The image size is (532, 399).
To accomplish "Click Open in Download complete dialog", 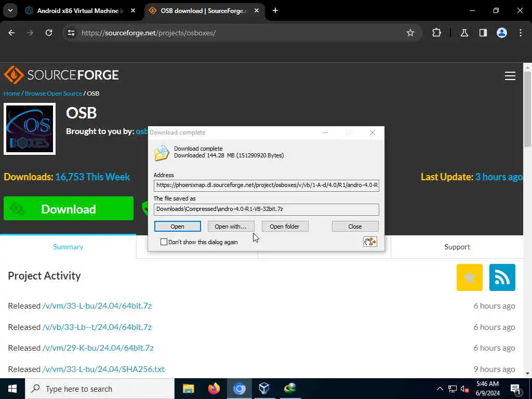I will [x=178, y=227].
